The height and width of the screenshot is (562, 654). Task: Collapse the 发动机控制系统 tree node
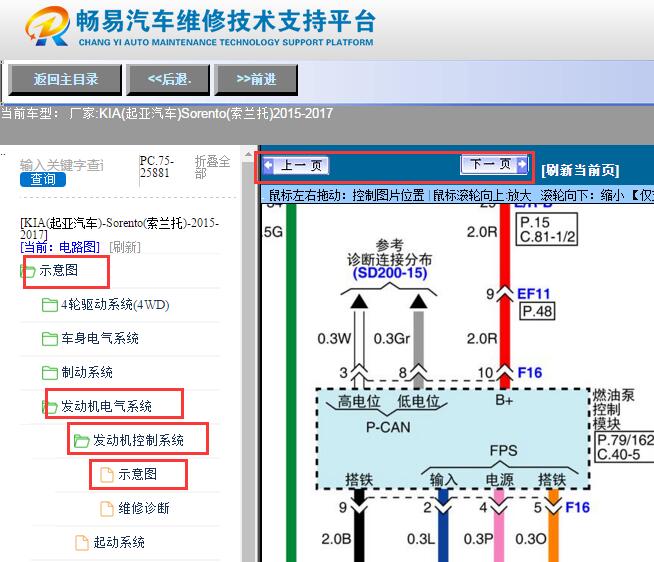coord(138,440)
